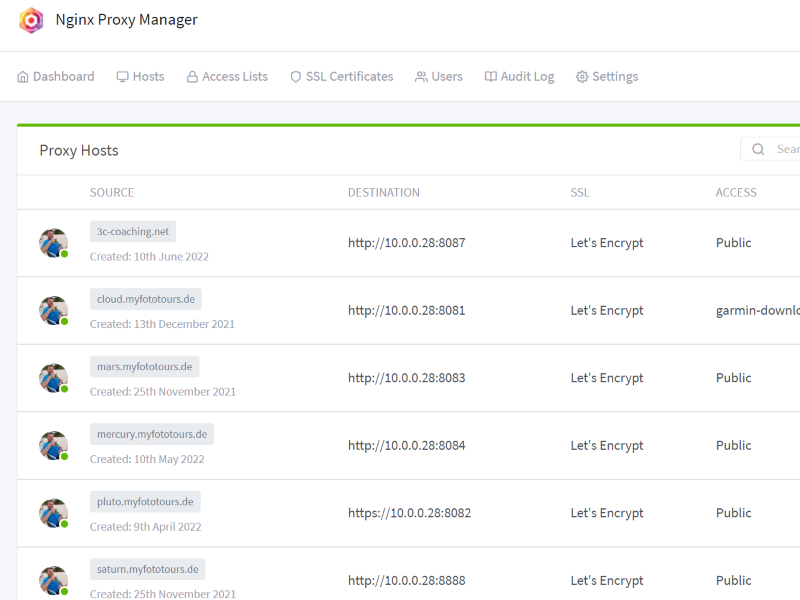Click the Audit Log book icon
Image resolution: width=800 pixels, height=600 pixels.
click(x=490, y=77)
